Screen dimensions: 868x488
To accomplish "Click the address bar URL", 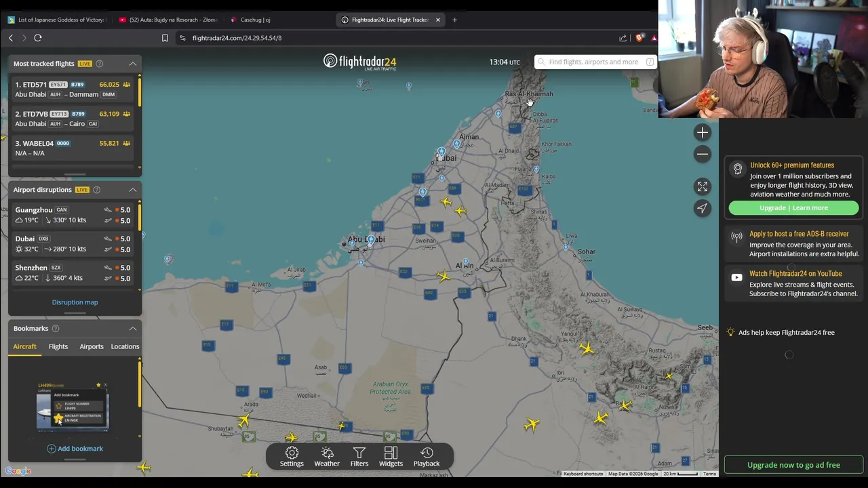I will coord(237,38).
